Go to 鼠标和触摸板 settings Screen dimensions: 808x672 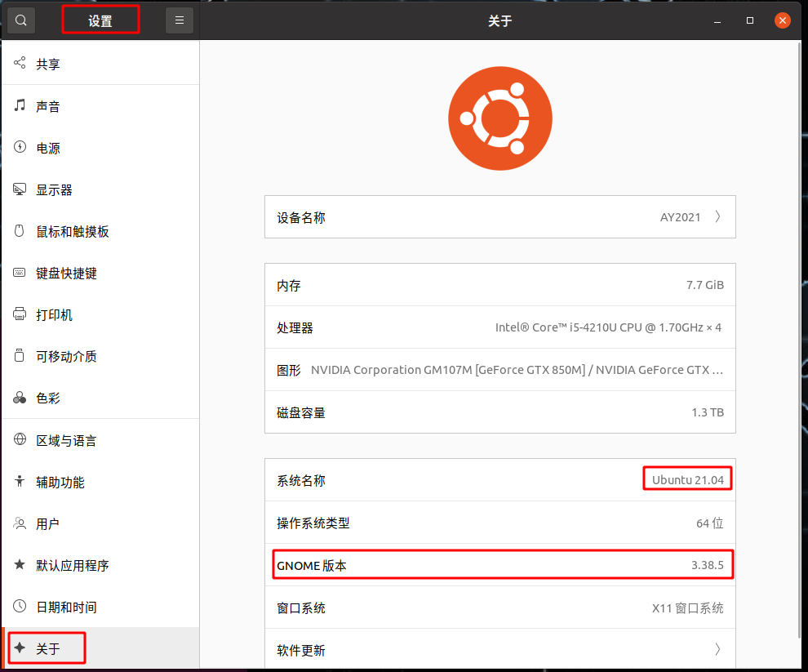tap(100, 231)
